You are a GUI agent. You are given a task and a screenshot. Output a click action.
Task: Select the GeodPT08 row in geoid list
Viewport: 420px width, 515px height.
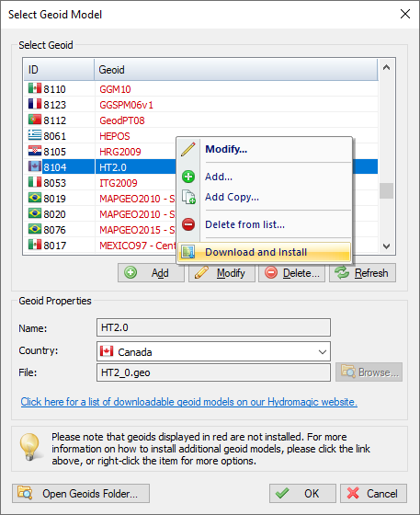tap(201, 120)
